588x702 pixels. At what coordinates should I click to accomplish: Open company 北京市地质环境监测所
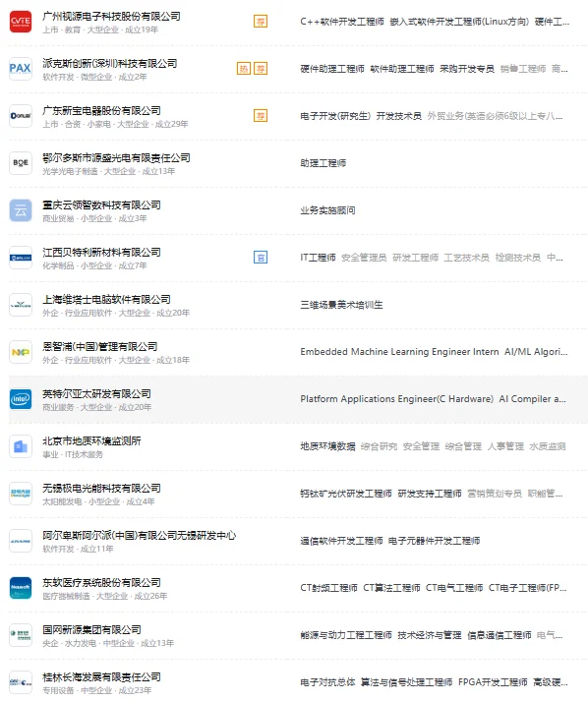pos(91,441)
